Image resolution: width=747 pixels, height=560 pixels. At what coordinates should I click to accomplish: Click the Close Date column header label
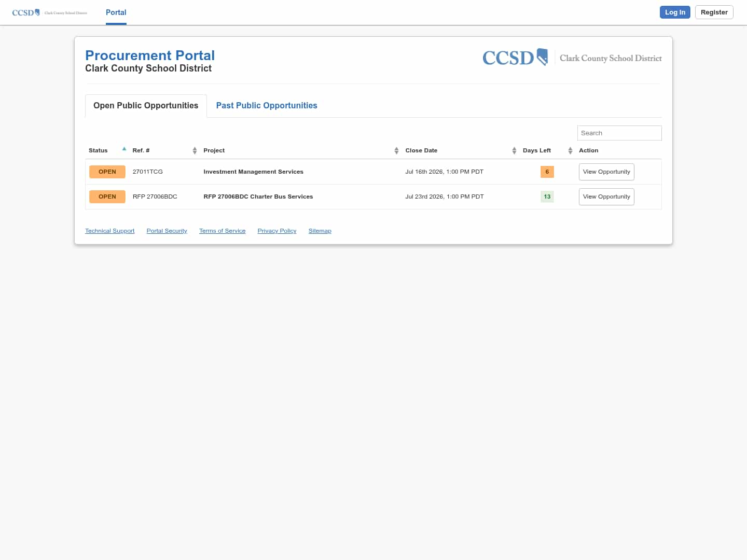(x=421, y=150)
